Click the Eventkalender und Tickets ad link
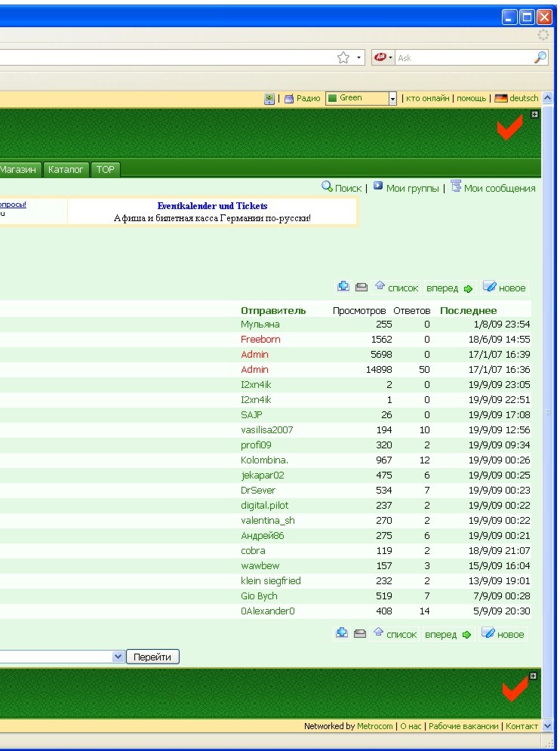 tap(212, 206)
